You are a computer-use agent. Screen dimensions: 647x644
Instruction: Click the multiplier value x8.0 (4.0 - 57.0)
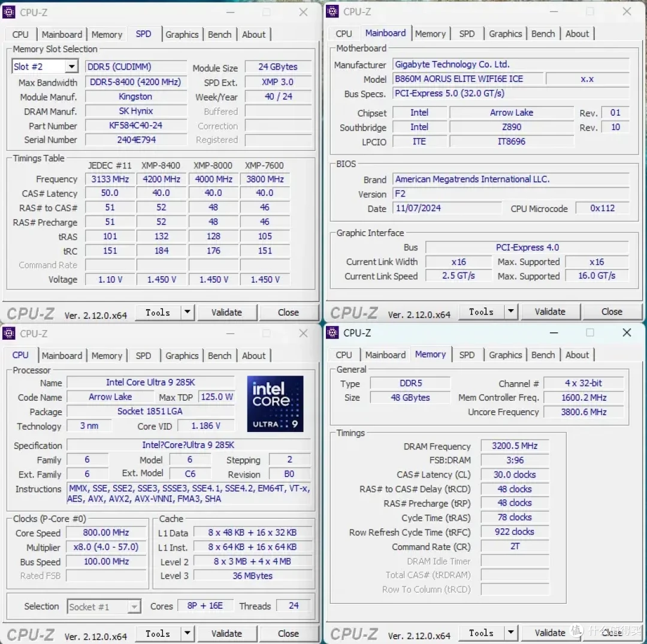click(x=106, y=547)
